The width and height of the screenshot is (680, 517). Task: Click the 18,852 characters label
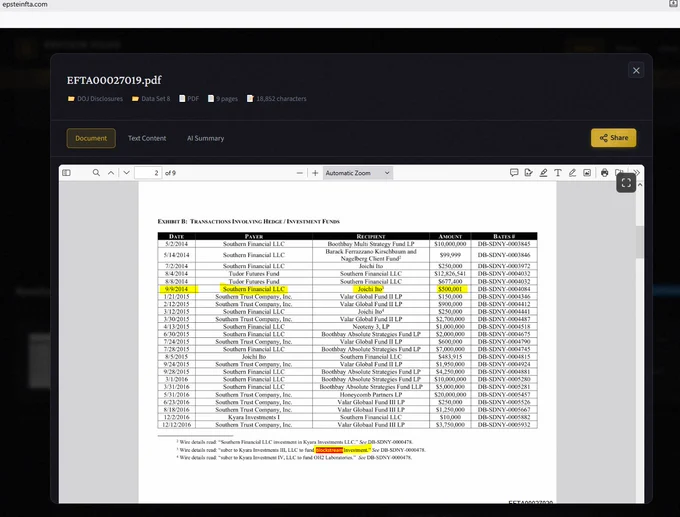point(277,99)
